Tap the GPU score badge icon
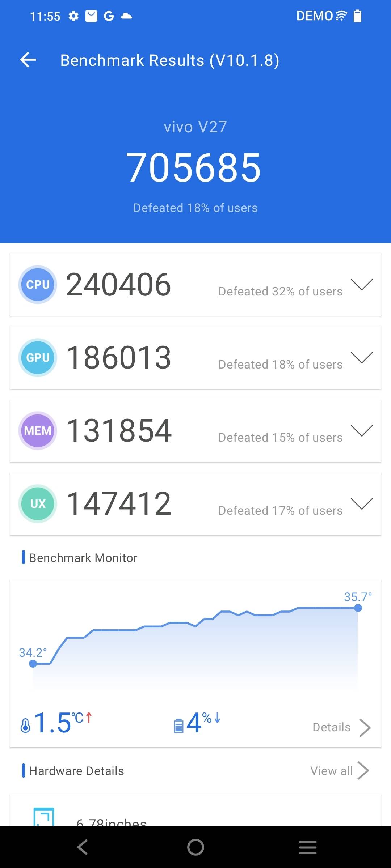 38,358
